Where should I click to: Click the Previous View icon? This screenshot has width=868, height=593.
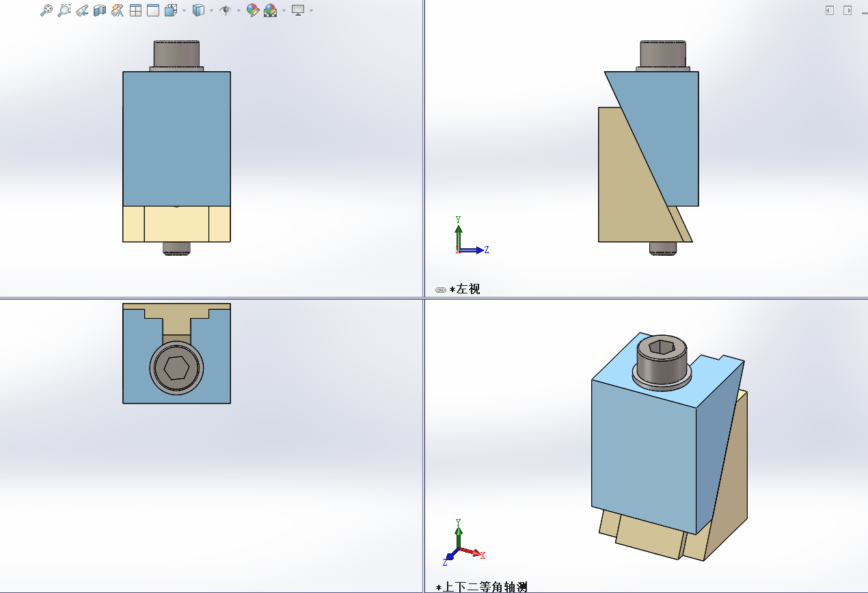click(82, 10)
